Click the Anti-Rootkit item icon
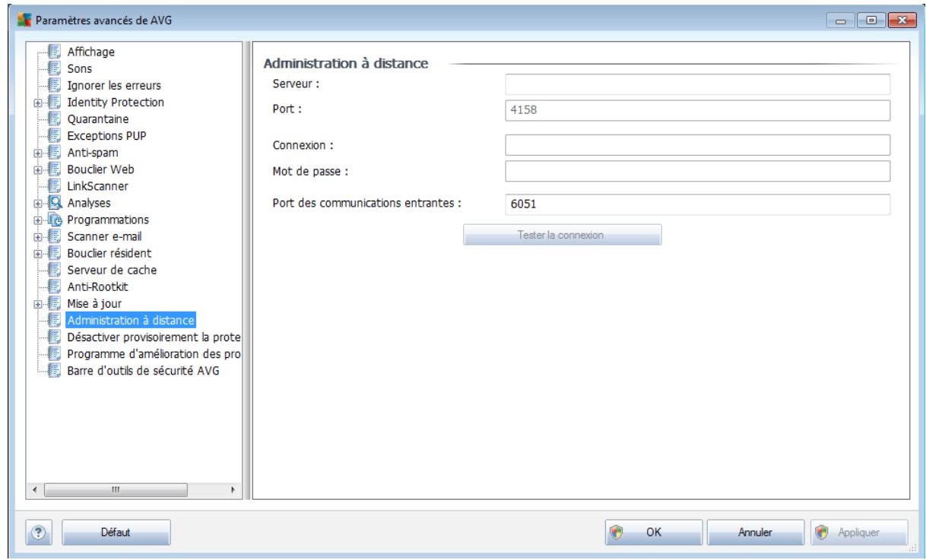Image resolution: width=926 pixels, height=560 pixels. pos(53,286)
